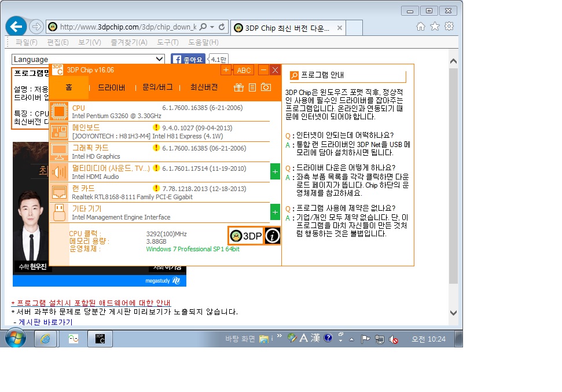Screen dimensions: 562x392
Task: Click the 그래픽 카드 monitor icon
Action: tap(59, 152)
